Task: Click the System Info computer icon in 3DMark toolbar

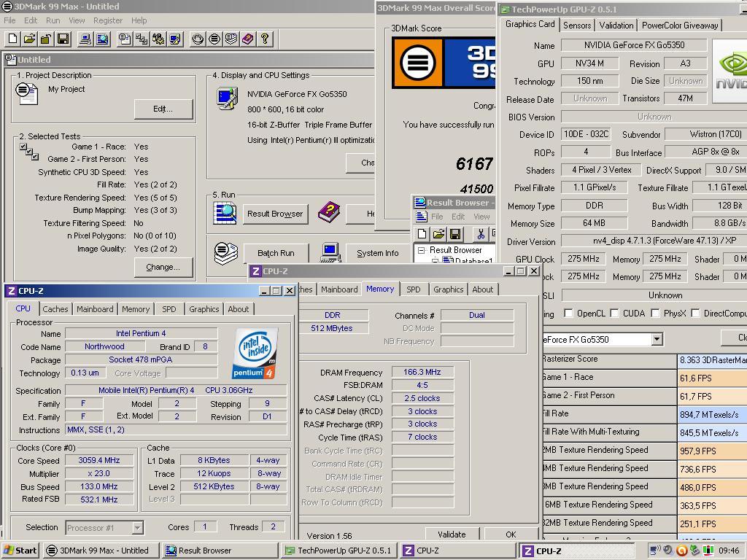Action: click(85, 39)
